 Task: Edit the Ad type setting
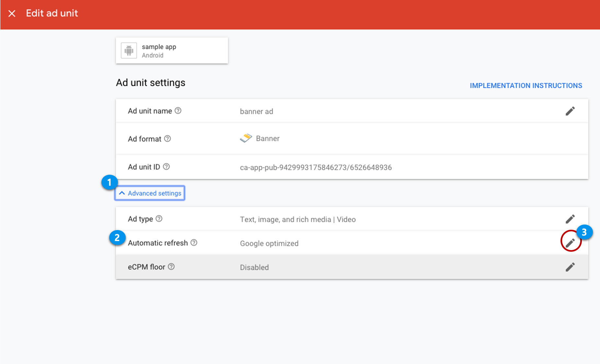coord(570,219)
